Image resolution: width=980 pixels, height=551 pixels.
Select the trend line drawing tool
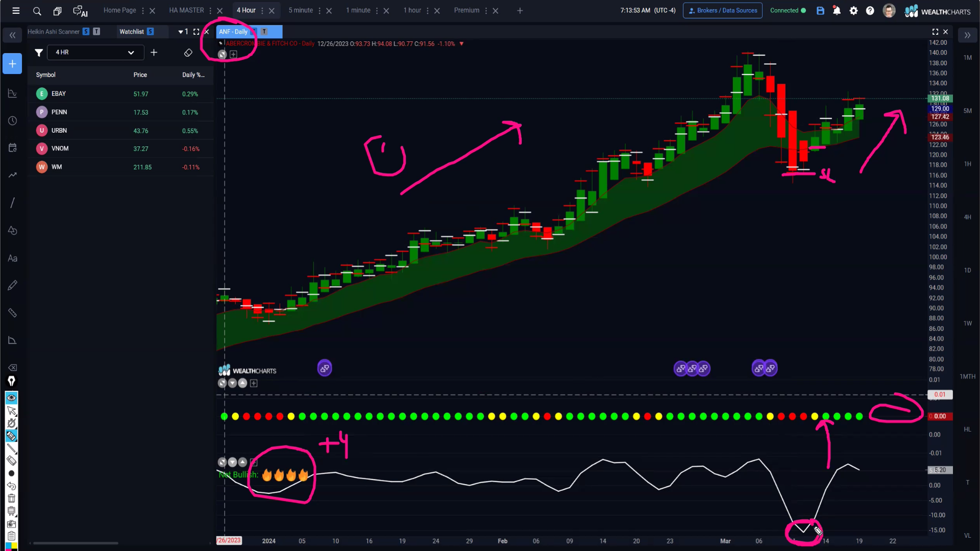point(12,203)
